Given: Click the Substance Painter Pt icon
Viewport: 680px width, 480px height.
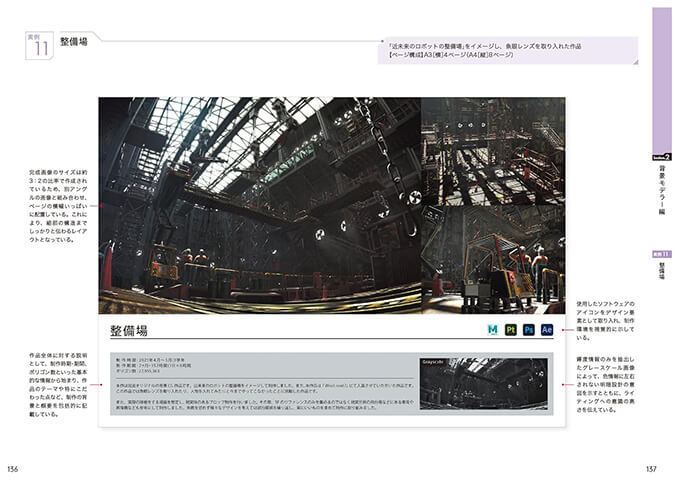Looking at the screenshot, I should 511,329.
